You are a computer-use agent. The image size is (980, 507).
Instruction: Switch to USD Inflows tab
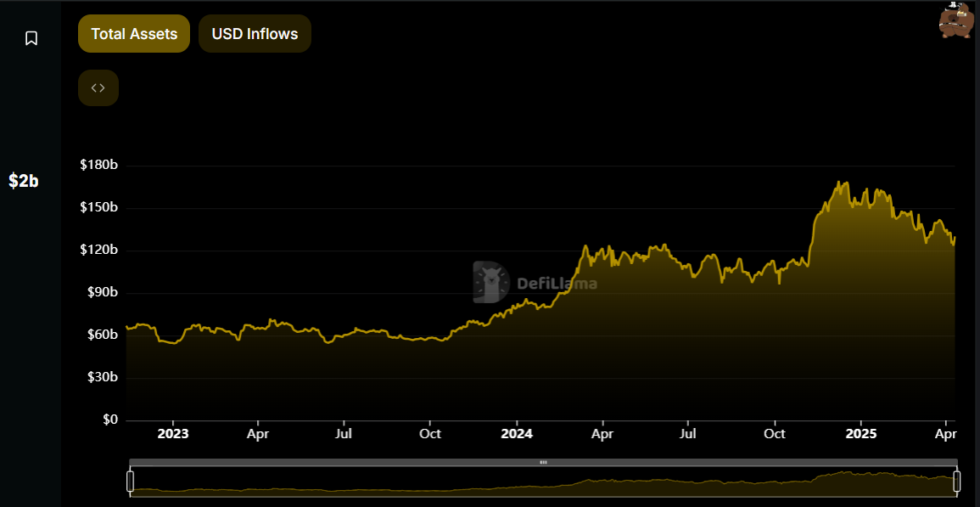pyautogui.click(x=255, y=34)
